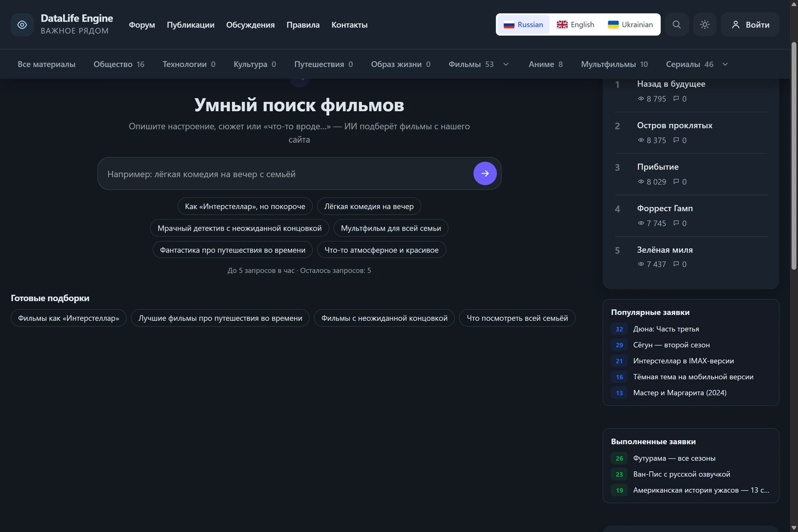Pick suggestion Как «Интерстеллар», но покороче

click(x=245, y=206)
